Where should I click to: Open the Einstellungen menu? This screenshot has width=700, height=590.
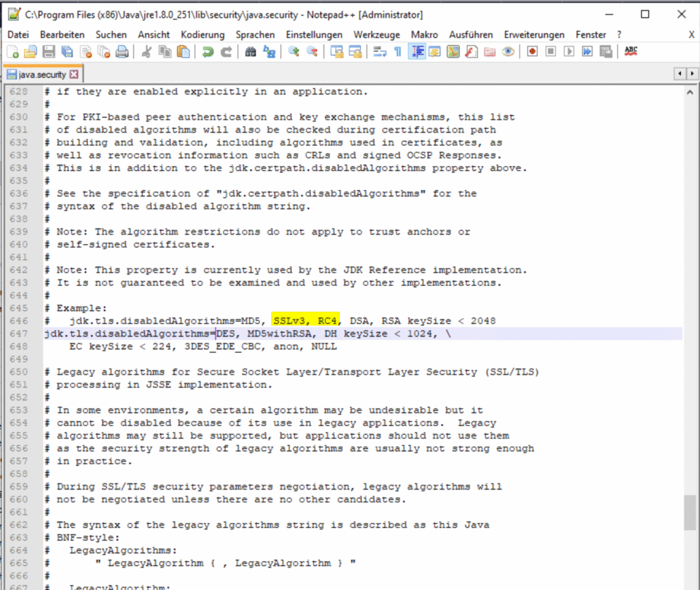(x=314, y=34)
